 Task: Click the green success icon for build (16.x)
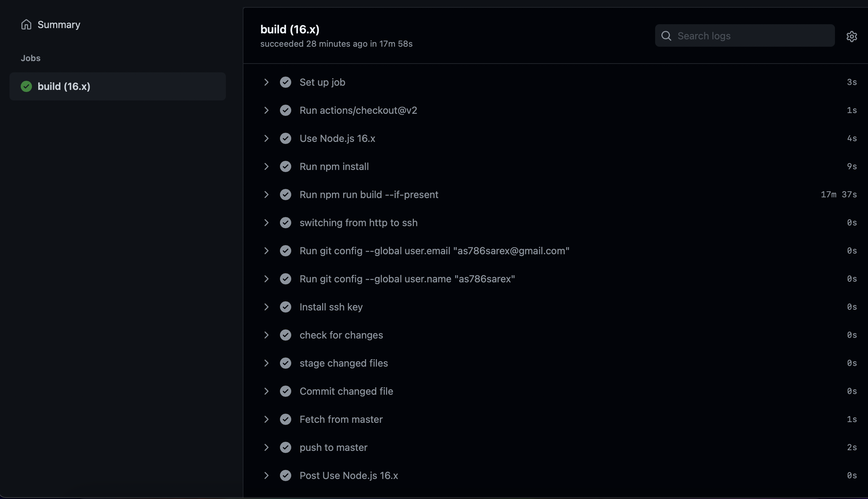[x=26, y=86]
